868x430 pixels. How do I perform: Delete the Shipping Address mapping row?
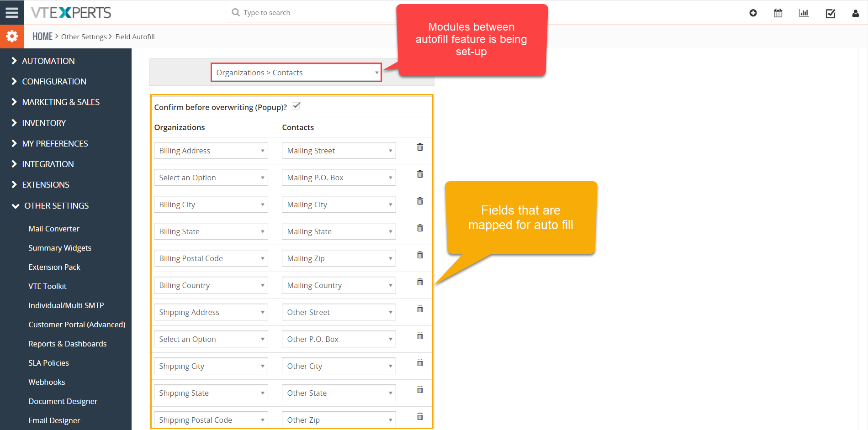pyautogui.click(x=420, y=309)
